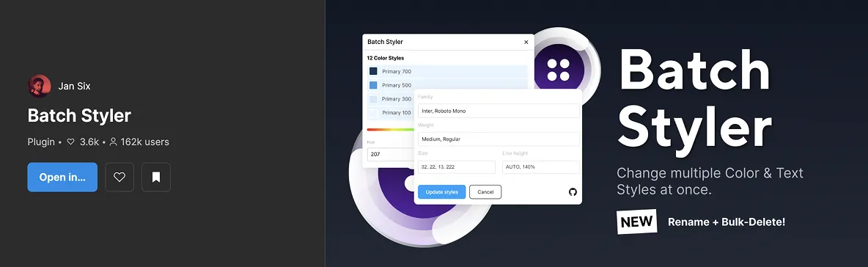
Task: Select the Primary 700 color style row
Action: click(x=447, y=71)
